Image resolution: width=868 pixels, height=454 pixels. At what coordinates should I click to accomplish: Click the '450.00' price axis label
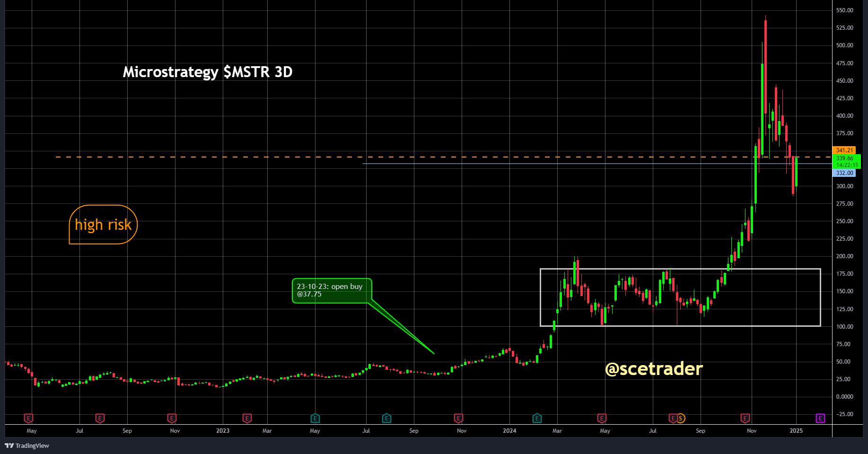tap(844, 81)
